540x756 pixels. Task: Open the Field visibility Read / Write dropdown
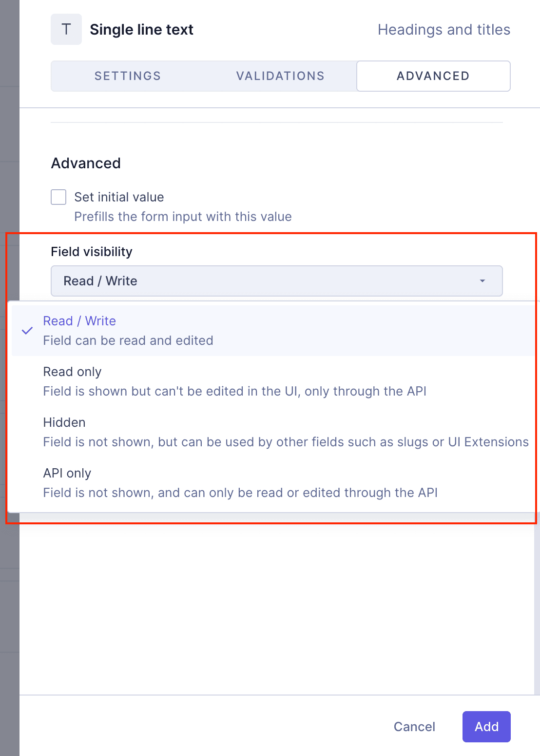(x=276, y=281)
